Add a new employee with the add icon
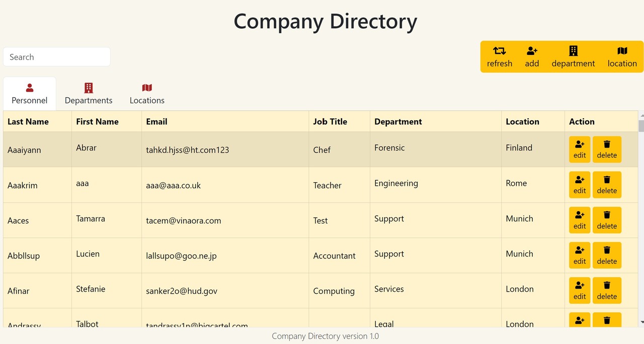The width and height of the screenshot is (644, 344). point(532,56)
